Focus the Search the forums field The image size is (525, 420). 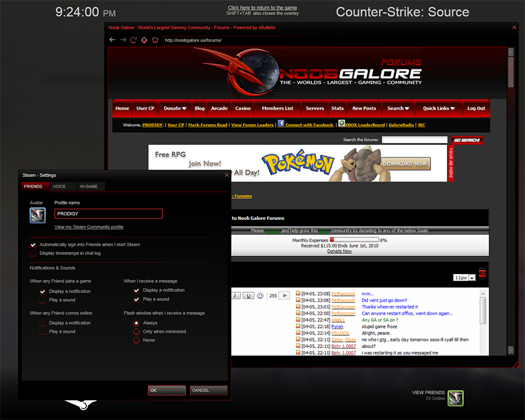415,139
